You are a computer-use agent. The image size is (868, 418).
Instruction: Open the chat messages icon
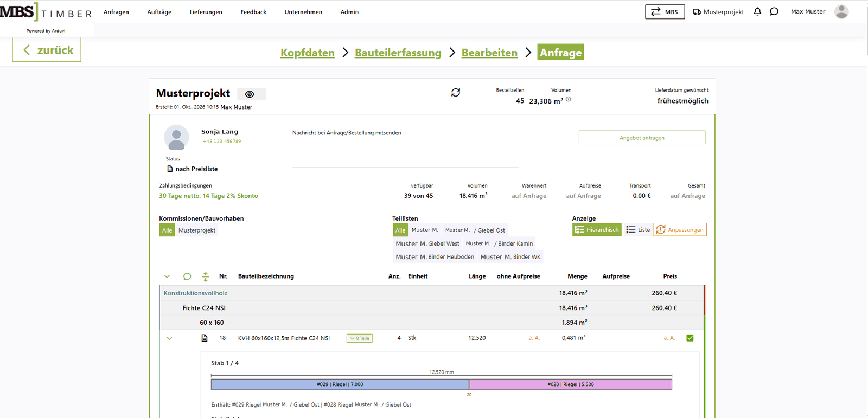pos(774,11)
